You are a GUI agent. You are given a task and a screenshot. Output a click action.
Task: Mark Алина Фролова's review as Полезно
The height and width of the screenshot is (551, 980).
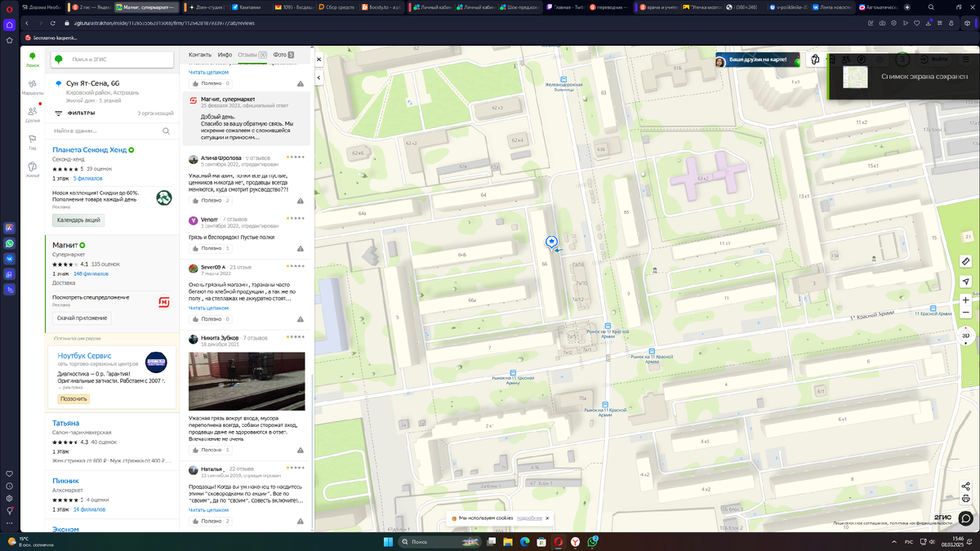(x=211, y=200)
